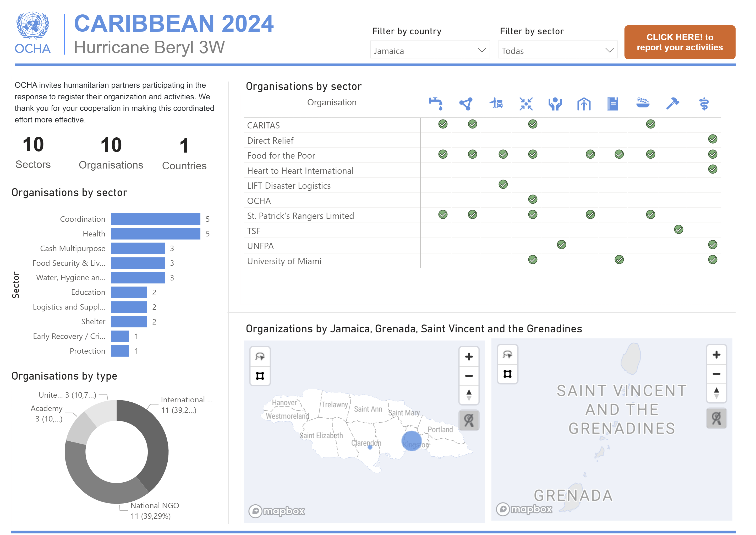Select the UNFPA organisation name
Viewport: 756px width, 535px height.
tap(260, 246)
